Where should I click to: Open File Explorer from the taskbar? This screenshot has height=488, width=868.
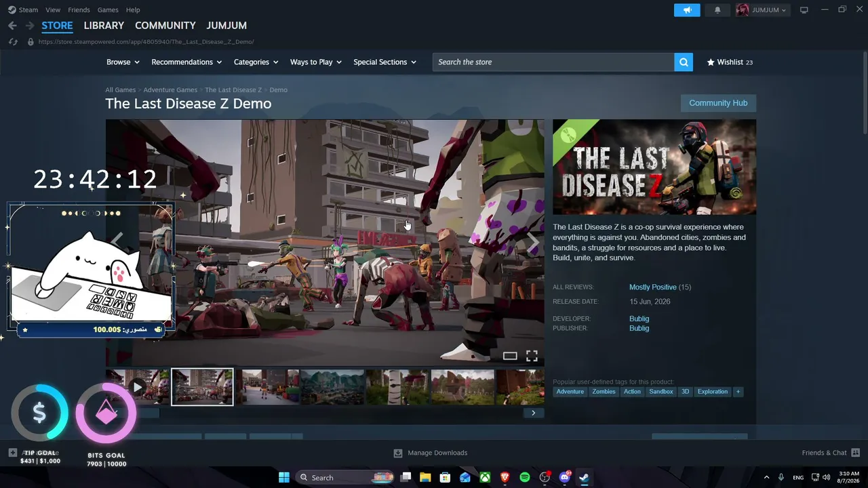(425, 477)
